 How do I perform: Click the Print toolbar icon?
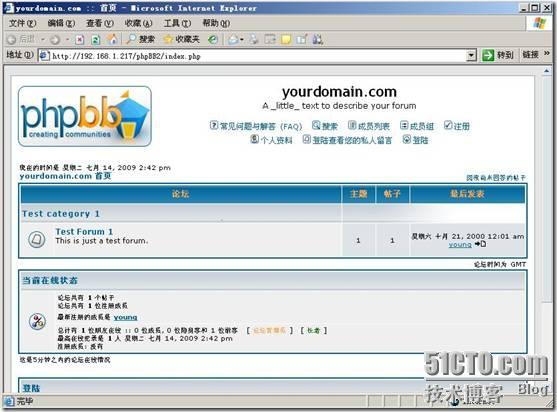click(254, 39)
